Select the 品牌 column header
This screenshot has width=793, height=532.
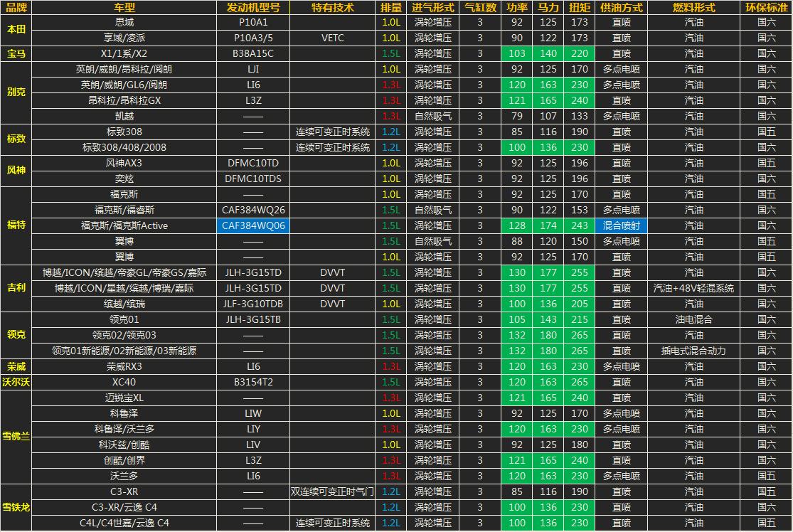(x=16, y=8)
